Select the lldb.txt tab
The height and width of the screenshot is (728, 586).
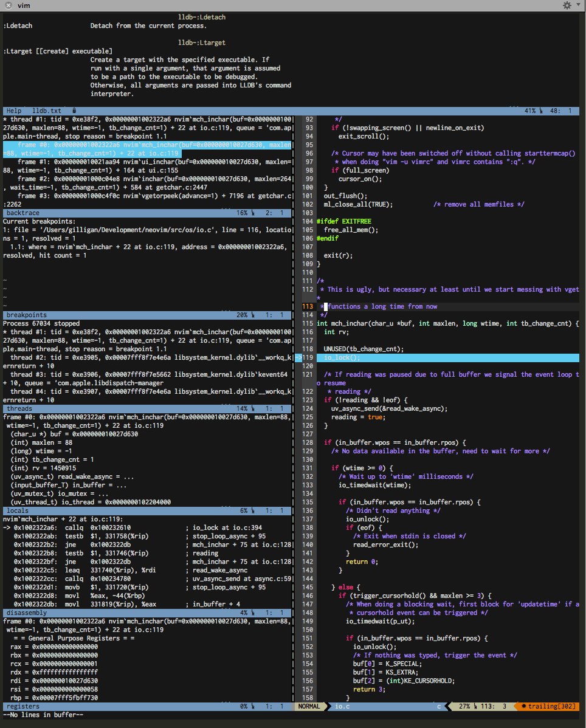coord(46,111)
